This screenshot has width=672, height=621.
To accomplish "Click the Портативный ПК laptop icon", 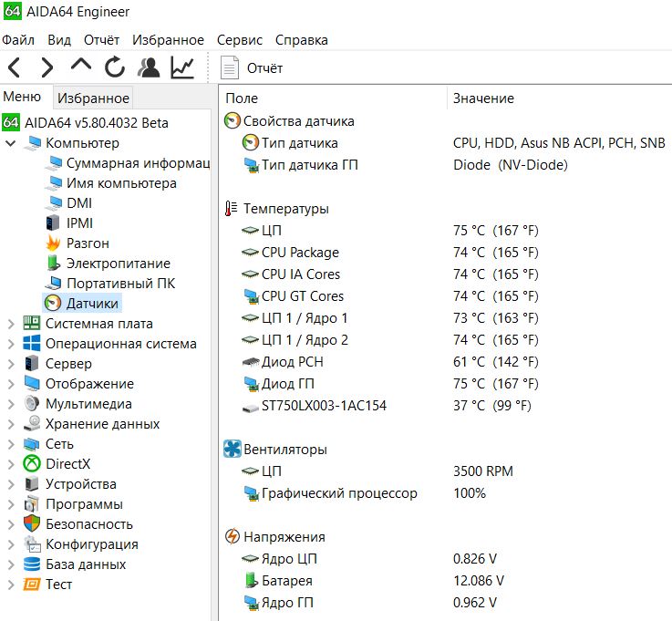I will point(53,283).
